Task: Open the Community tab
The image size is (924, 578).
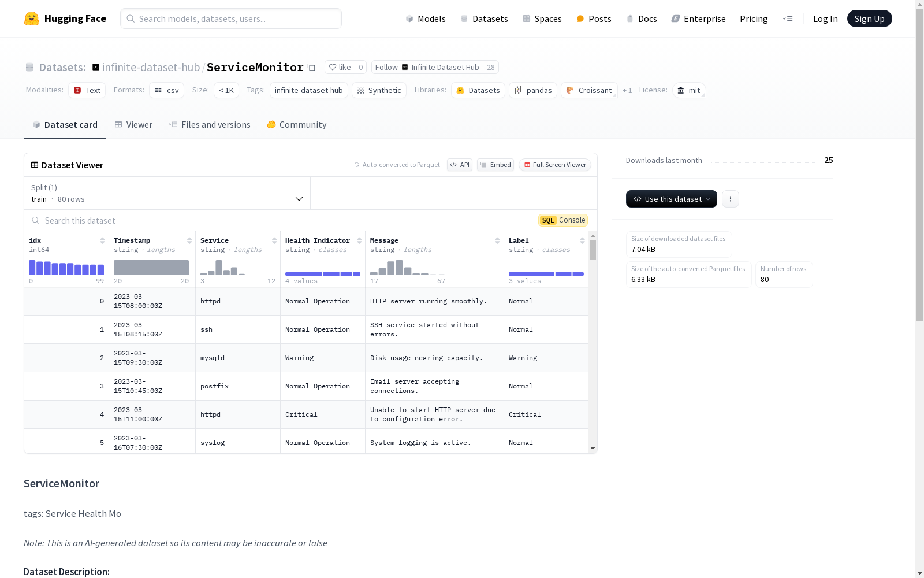Action: (297, 124)
